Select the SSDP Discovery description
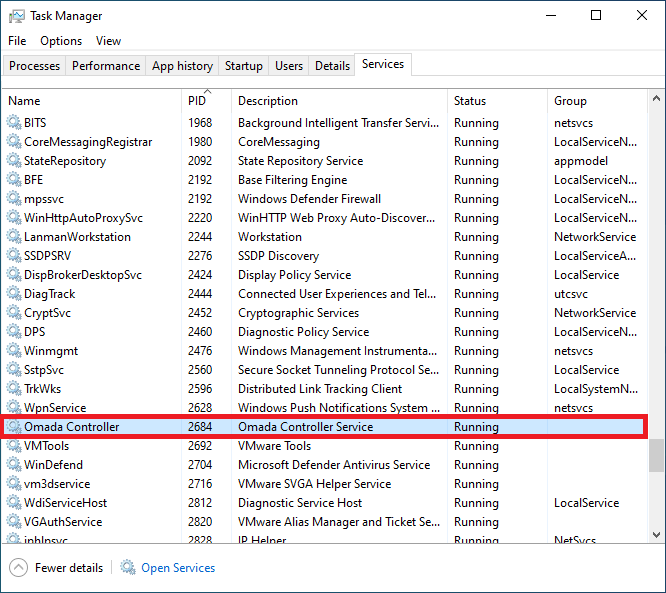This screenshot has width=666, height=593. click(x=278, y=256)
